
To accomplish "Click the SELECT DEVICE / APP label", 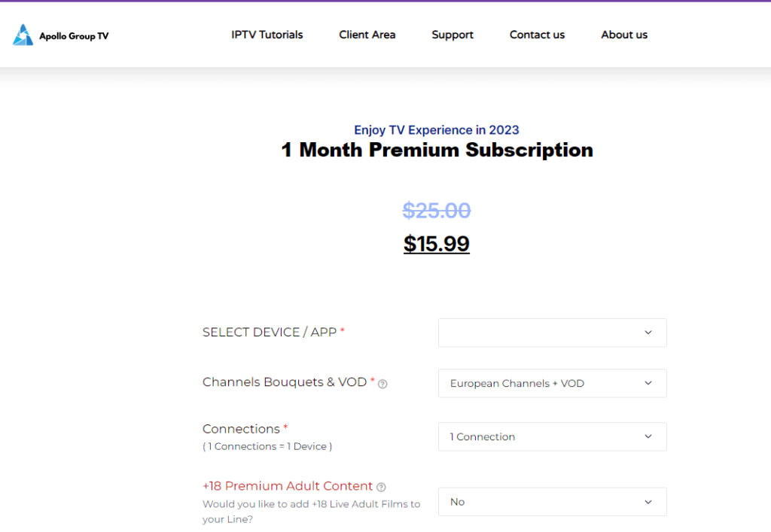I will coord(270,332).
